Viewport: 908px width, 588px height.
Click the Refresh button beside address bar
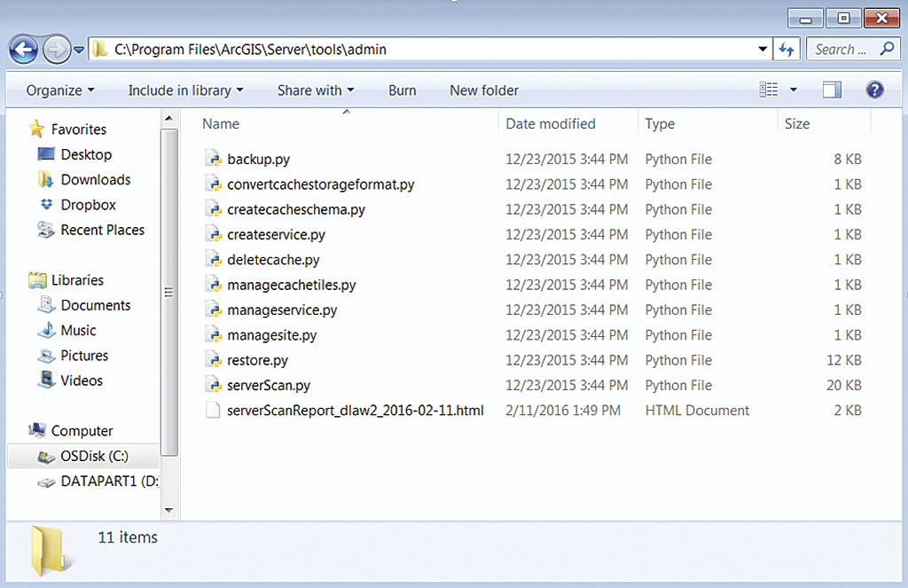pos(787,50)
